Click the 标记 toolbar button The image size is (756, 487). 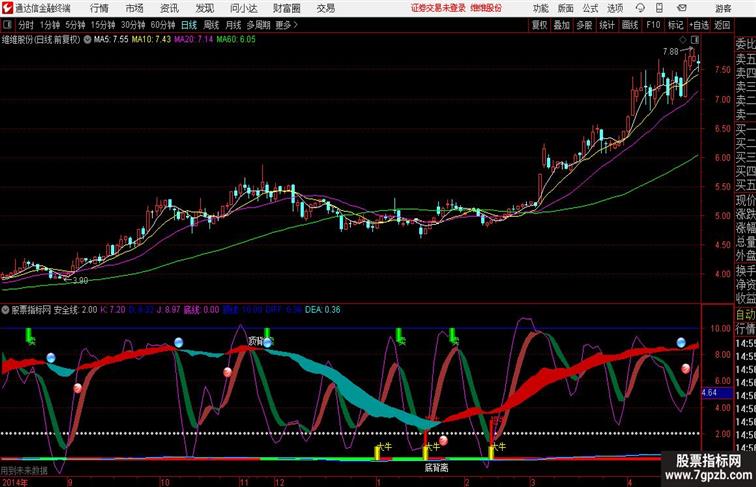(x=675, y=25)
